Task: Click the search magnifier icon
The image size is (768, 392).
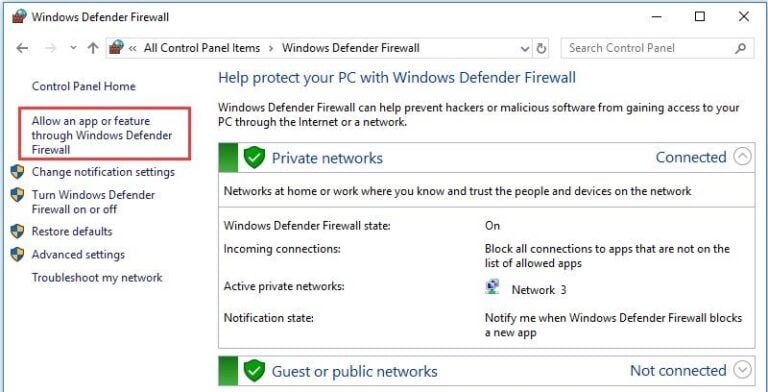Action: tap(740, 49)
